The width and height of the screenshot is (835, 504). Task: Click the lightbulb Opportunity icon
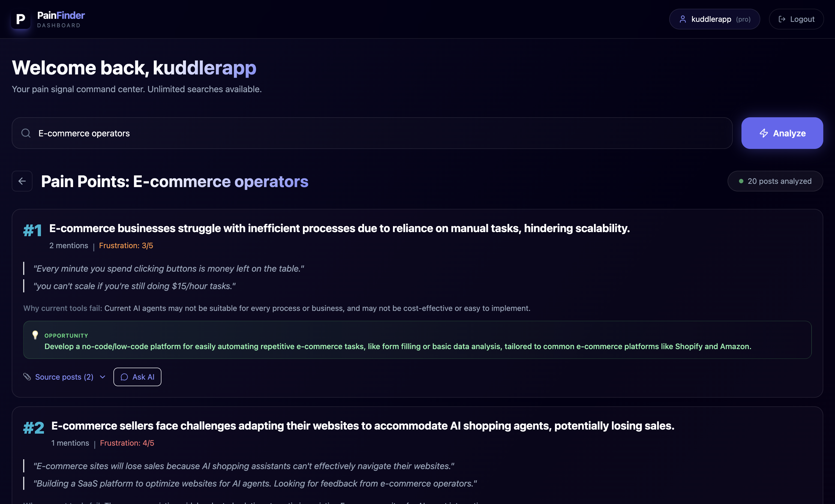pyautogui.click(x=35, y=335)
